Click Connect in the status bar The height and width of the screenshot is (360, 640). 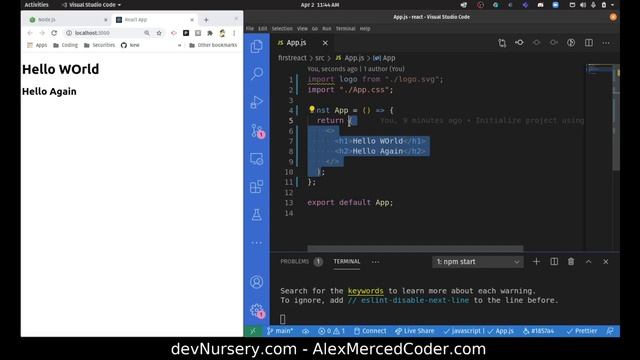pyautogui.click(x=370, y=331)
